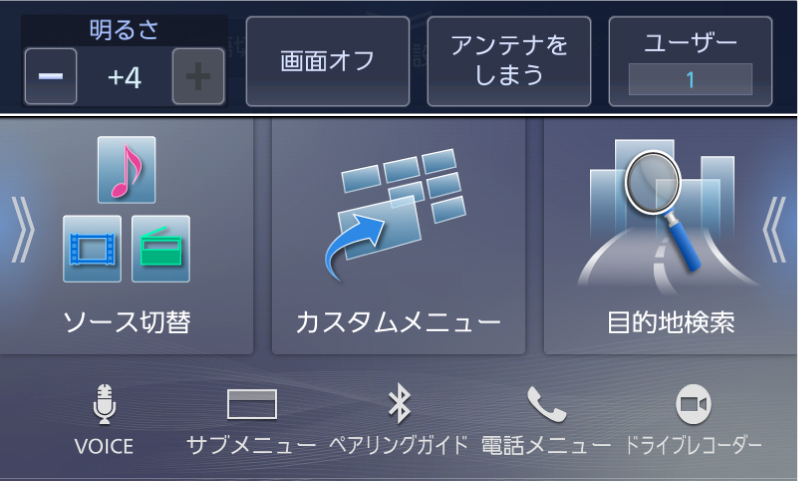Tap the VOICE microphone icon
Viewport: 800px width, 481px height.
click(105, 404)
